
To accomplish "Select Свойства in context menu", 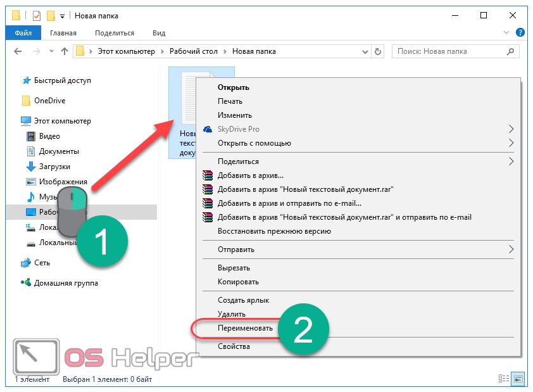I will click(x=234, y=346).
